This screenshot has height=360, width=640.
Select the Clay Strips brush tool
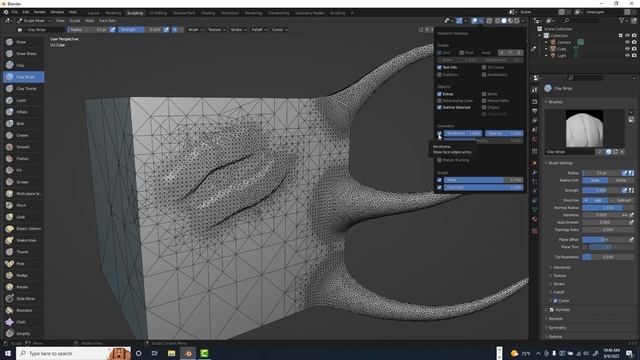(x=23, y=77)
